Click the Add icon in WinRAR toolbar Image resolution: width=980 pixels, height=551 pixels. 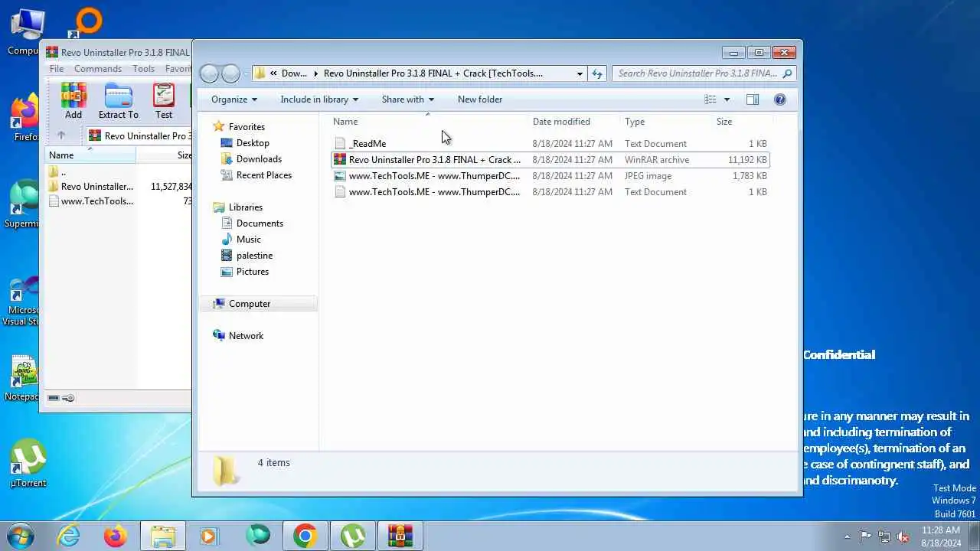coord(73,101)
